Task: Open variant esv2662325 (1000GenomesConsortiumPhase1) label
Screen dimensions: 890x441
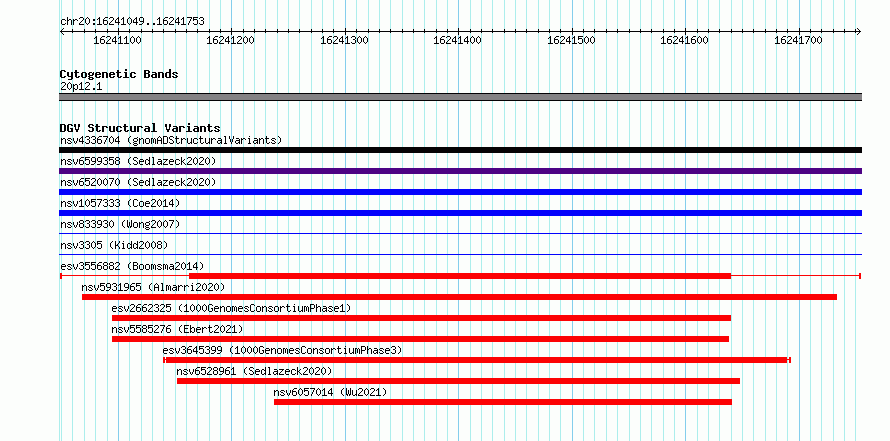Action: tap(231, 308)
